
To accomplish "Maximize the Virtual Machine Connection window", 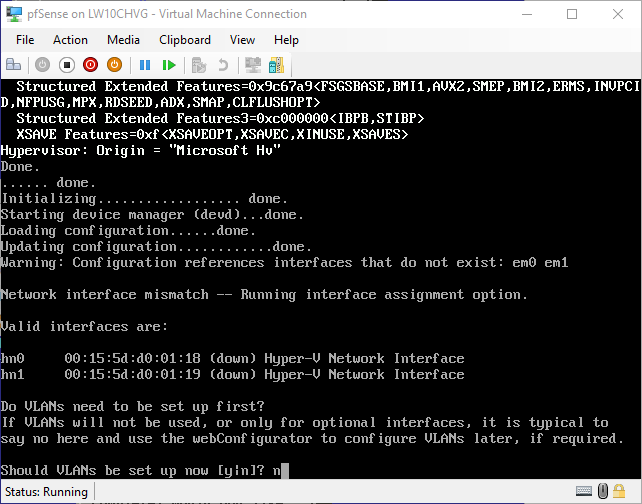I will [x=572, y=14].
